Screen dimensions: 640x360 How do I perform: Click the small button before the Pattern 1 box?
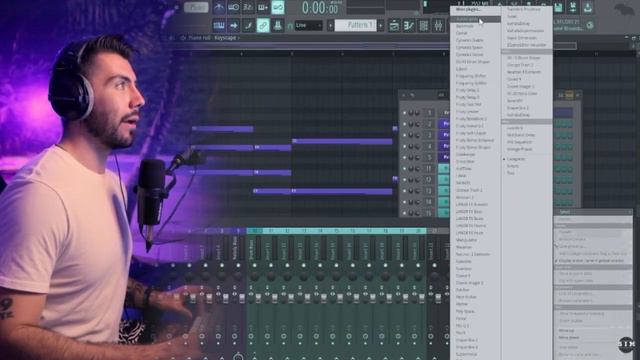(x=330, y=26)
